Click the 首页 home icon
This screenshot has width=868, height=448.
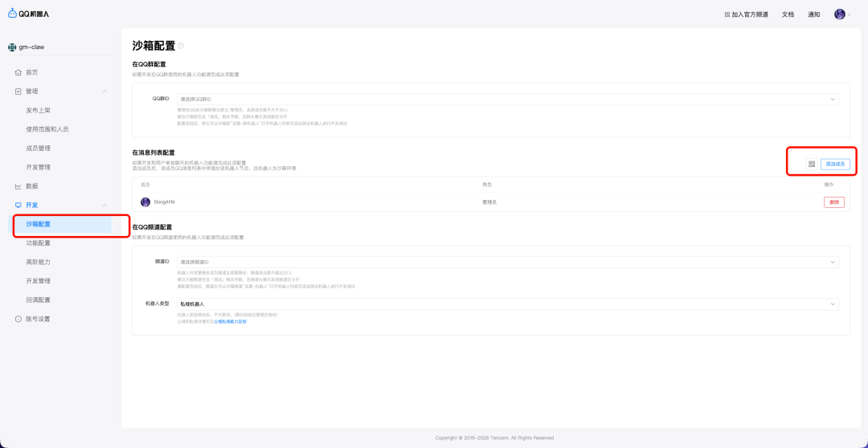[x=18, y=72]
